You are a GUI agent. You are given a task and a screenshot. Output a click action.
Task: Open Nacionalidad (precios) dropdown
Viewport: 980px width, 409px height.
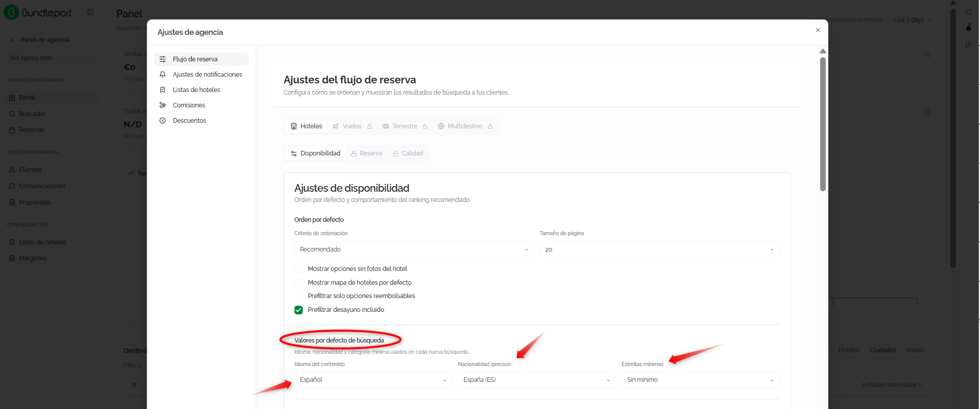537,380
